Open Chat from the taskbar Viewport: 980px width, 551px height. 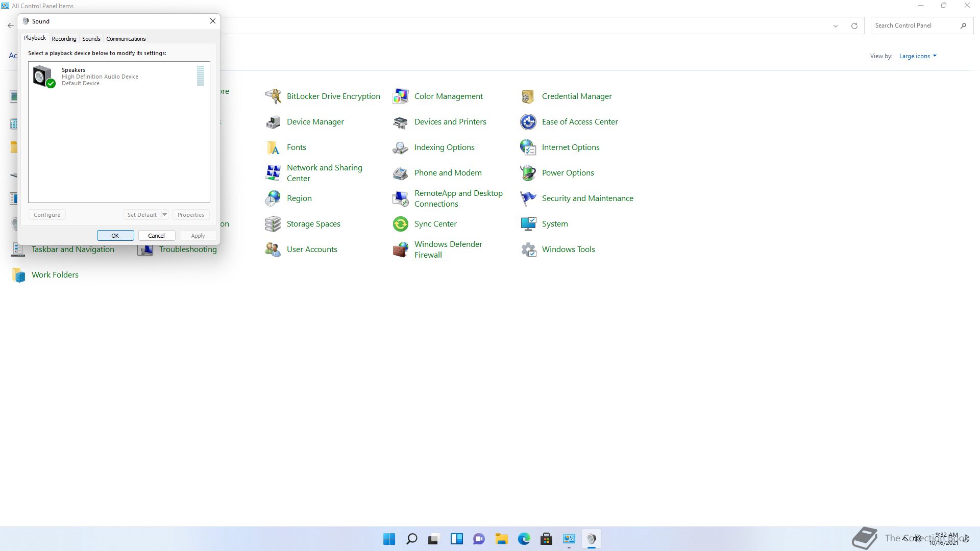pyautogui.click(x=479, y=539)
